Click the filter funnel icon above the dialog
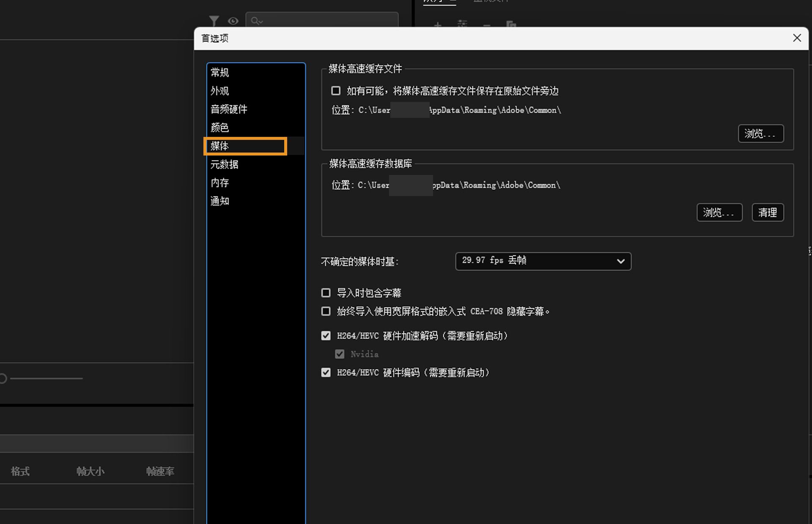 point(214,21)
